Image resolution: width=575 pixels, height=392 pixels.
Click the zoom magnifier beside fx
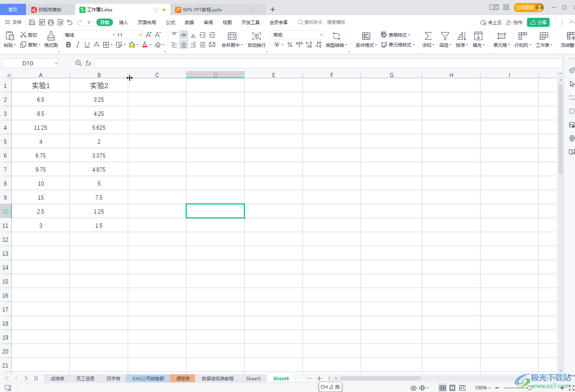click(79, 63)
